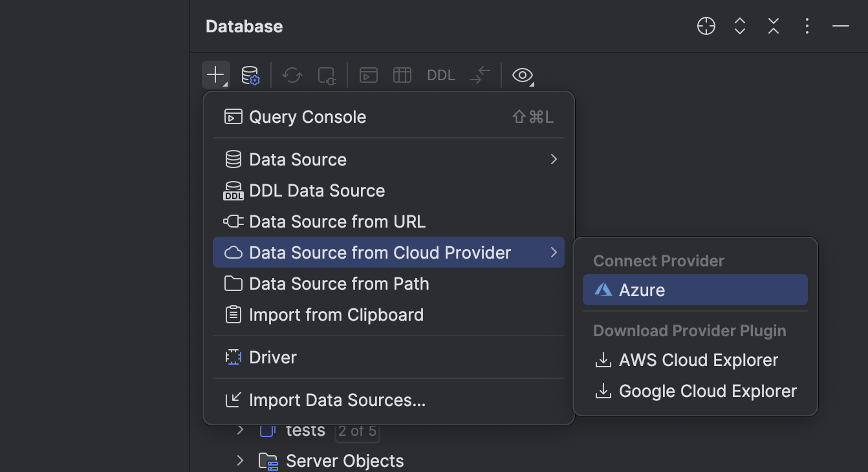
Task: Collapse all nodes using the title bar icon
Action: (x=773, y=27)
